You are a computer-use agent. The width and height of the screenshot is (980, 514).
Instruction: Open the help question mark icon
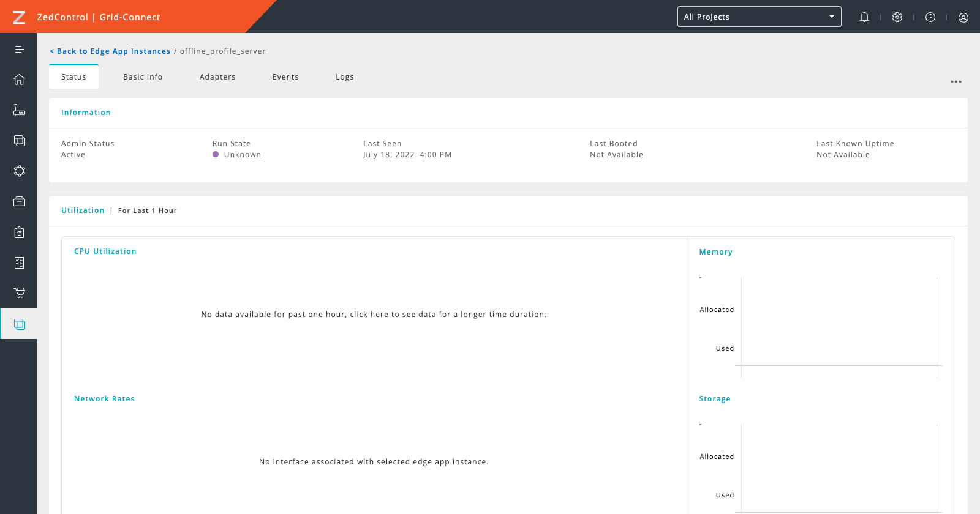pos(930,17)
